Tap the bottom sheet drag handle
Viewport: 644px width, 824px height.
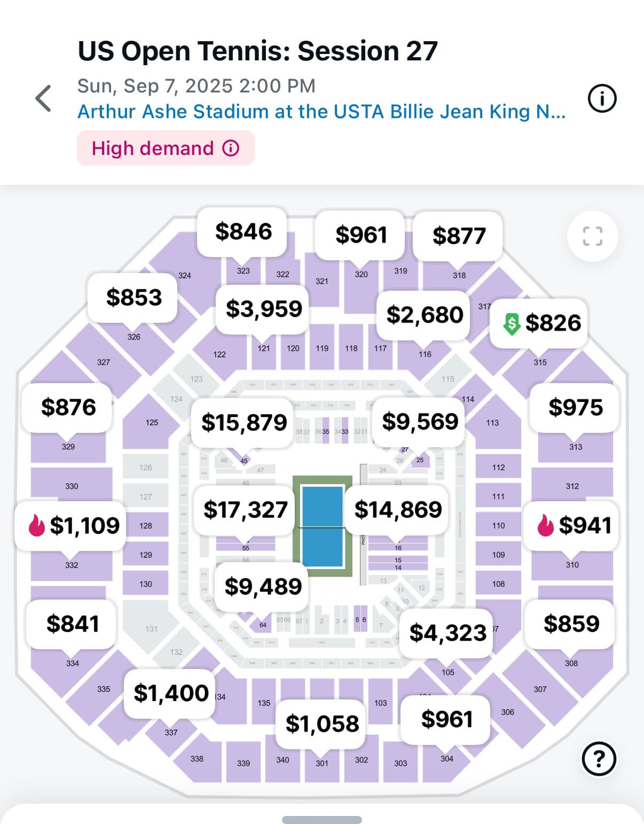coord(321,820)
